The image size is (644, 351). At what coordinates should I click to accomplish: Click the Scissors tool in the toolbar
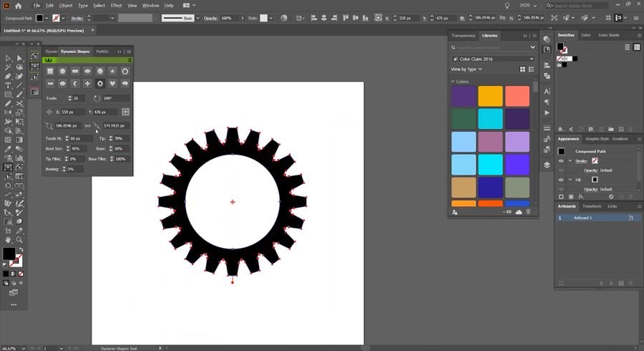click(x=19, y=103)
